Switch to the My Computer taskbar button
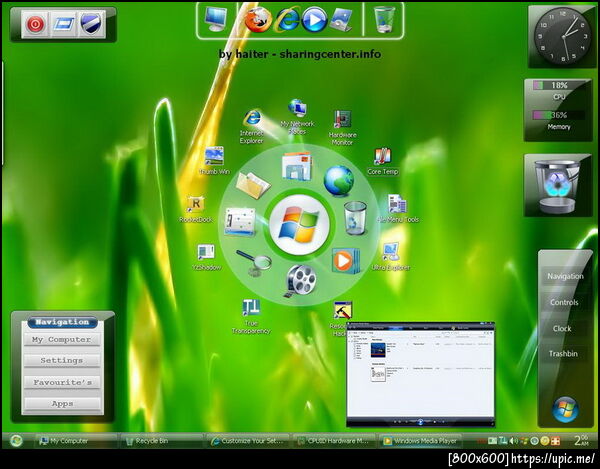 (x=75, y=441)
